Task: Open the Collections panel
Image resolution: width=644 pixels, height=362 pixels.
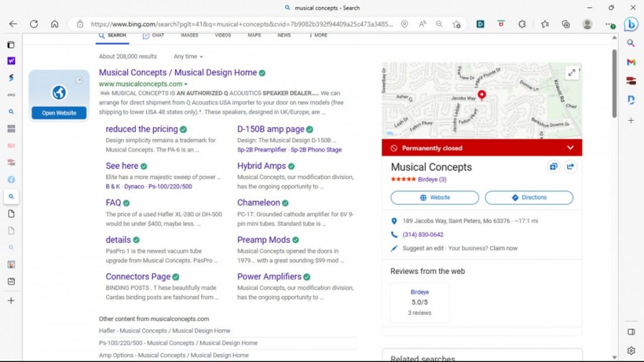Action: 566,24
